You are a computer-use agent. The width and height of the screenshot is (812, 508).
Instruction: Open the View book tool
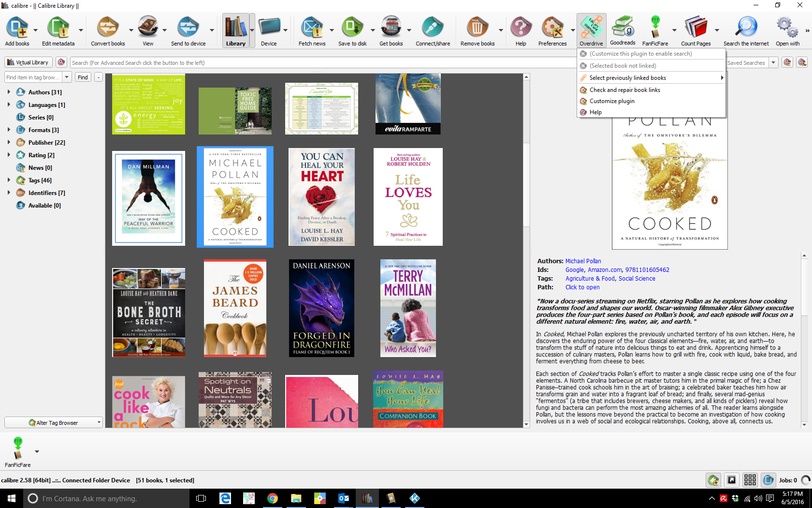(148, 27)
